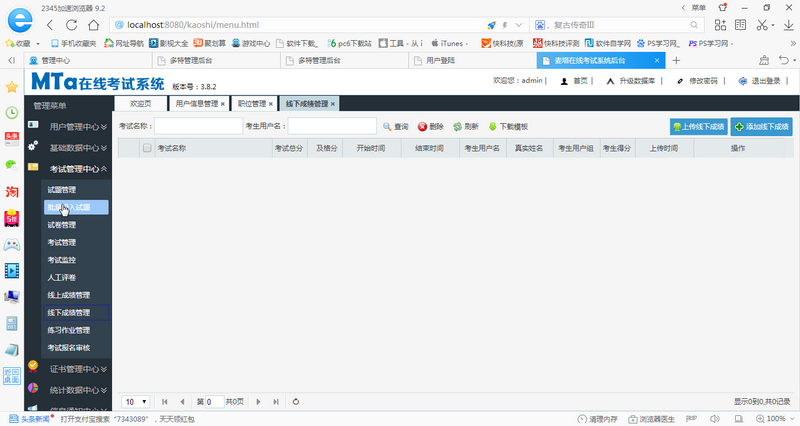
Task: Click the 上传线下成绩 button
Action: coord(698,127)
